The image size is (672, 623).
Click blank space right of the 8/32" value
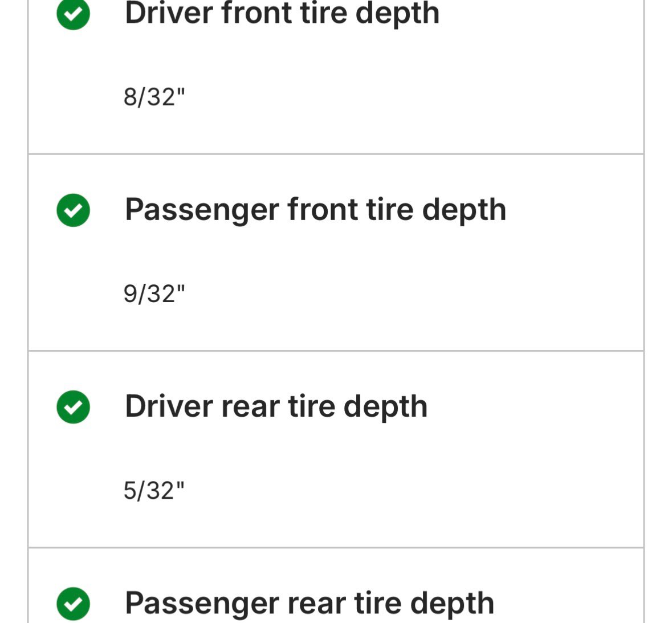(399, 97)
